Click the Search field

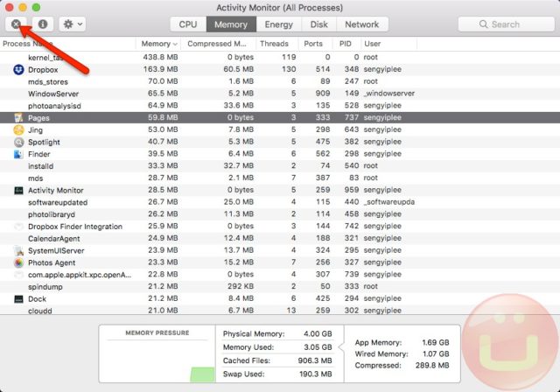pyautogui.click(x=506, y=24)
